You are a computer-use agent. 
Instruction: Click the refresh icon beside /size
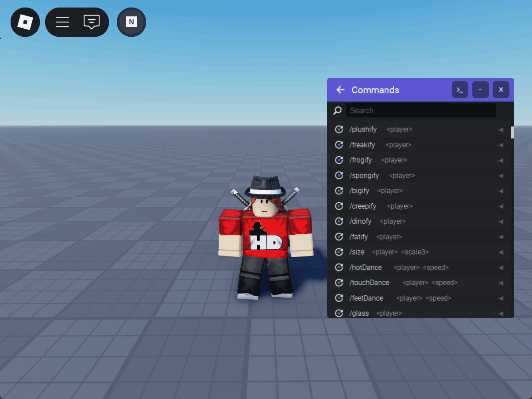(x=339, y=252)
